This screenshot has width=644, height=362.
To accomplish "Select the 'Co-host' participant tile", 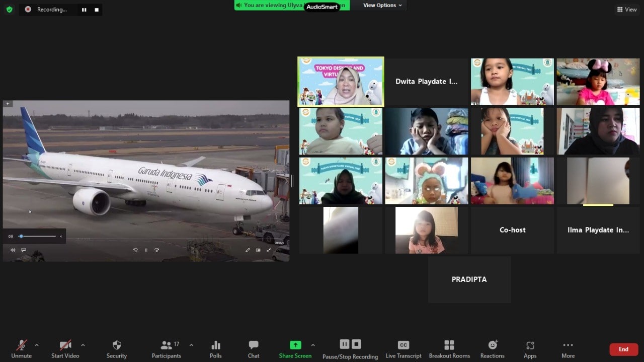I will tap(512, 230).
